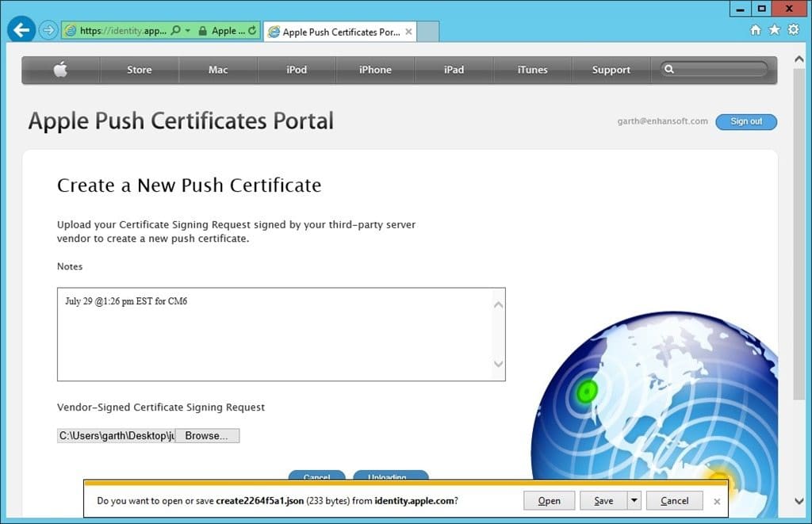Click the page scrollbar up arrow
Image resolution: width=812 pixels, height=524 pixels.
tap(799, 59)
